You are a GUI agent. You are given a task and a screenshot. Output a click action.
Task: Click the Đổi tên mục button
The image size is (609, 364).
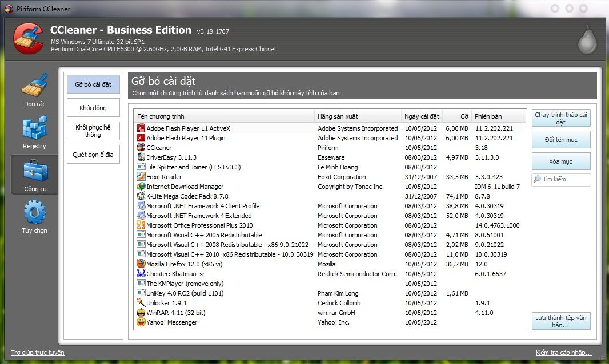coord(561,140)
